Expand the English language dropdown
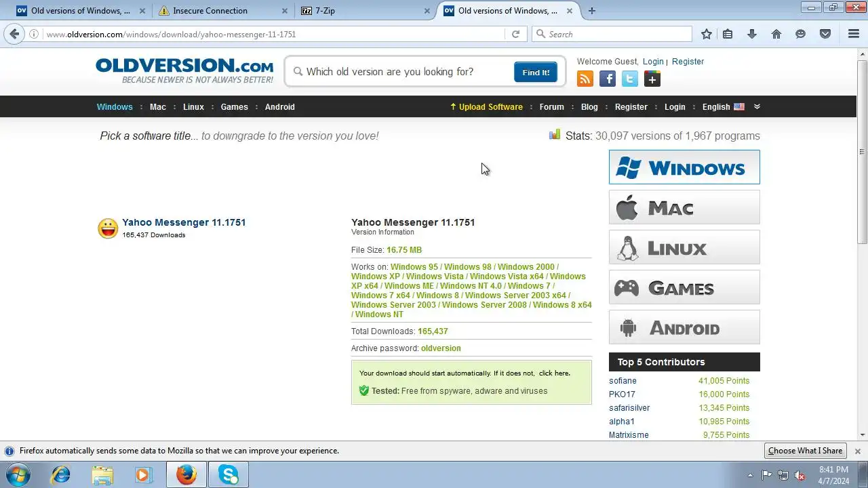 click(x=723, y=107)
